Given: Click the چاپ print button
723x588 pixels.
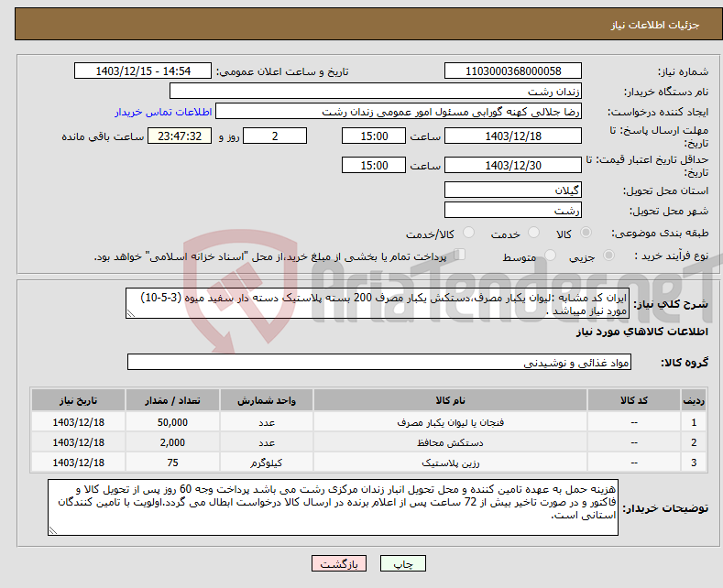Looking at the screenshot, I should (403, 563).
